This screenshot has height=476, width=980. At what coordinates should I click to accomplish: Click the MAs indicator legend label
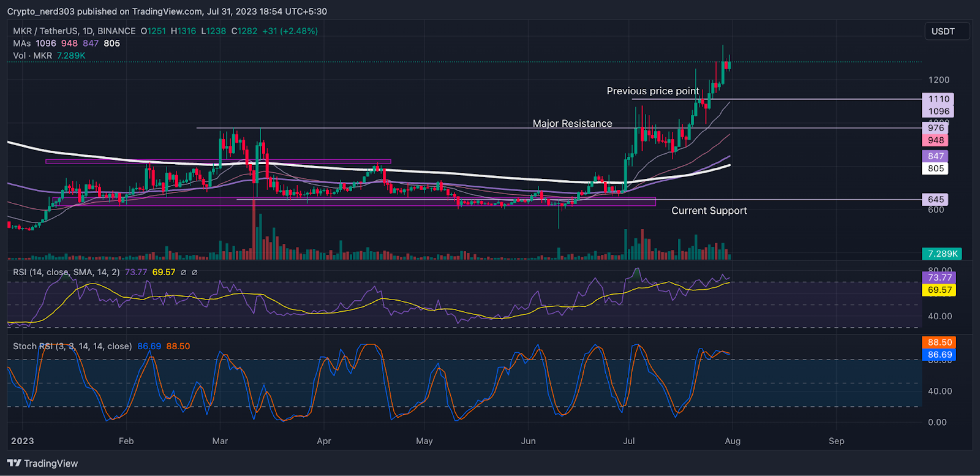(x=22, y=43)
